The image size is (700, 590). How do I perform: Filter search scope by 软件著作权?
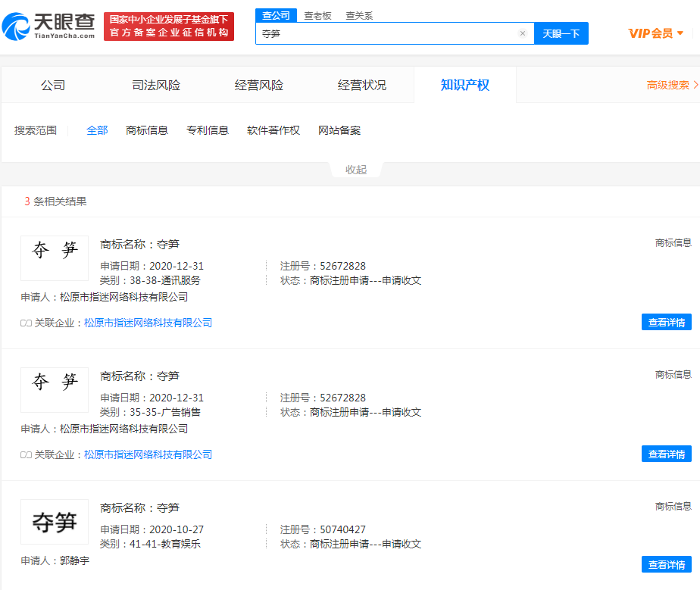[x=273, y=130]
